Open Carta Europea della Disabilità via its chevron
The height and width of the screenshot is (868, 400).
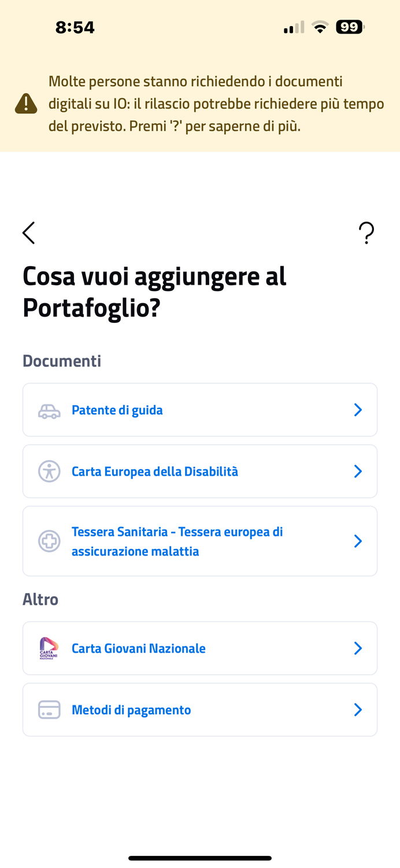[358, 472]
